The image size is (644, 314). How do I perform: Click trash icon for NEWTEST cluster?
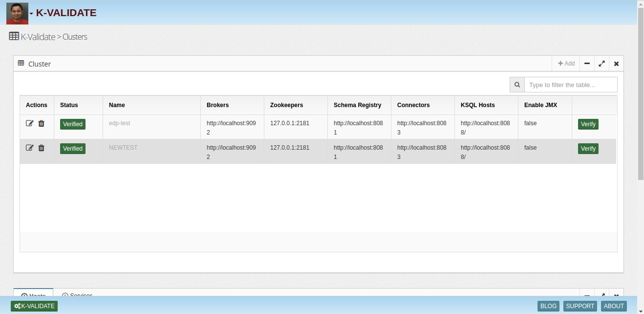tap(42, 148)
